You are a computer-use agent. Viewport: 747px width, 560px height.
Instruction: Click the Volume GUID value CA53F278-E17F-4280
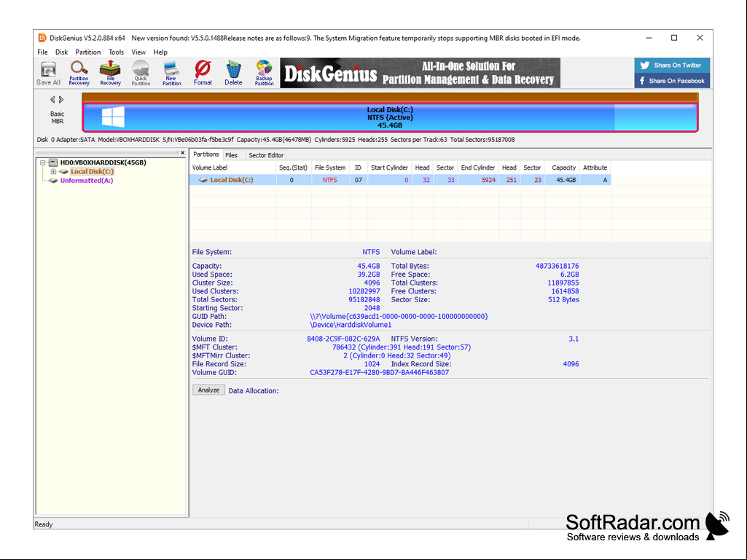pyautogui.click(x=379, y=372)
